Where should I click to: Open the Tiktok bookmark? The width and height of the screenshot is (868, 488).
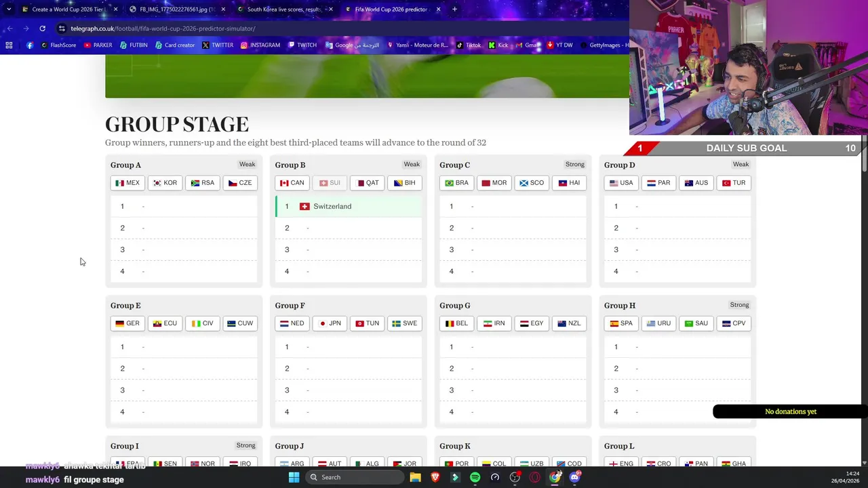[x=469, y=45]
